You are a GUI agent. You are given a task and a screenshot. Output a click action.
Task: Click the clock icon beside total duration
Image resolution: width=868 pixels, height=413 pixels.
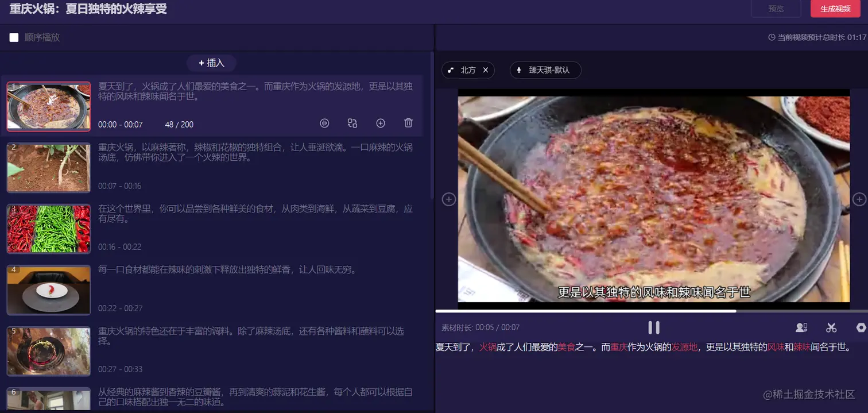click(772, 37)
